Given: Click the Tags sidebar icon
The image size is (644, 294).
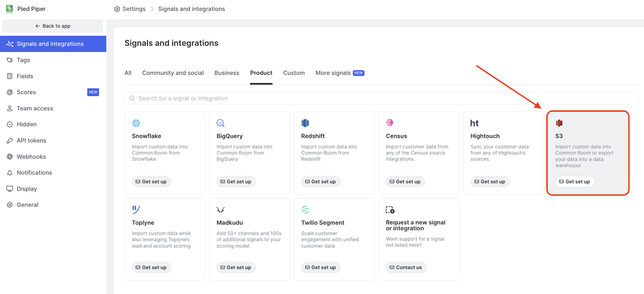Looking at the screenshot, I should [x=10, y=60].
